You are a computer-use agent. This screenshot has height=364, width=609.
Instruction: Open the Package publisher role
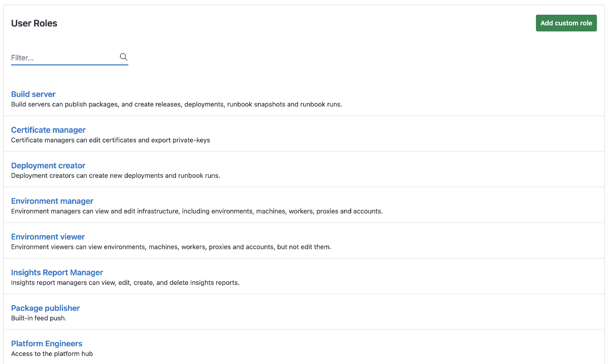click(45, 308)
